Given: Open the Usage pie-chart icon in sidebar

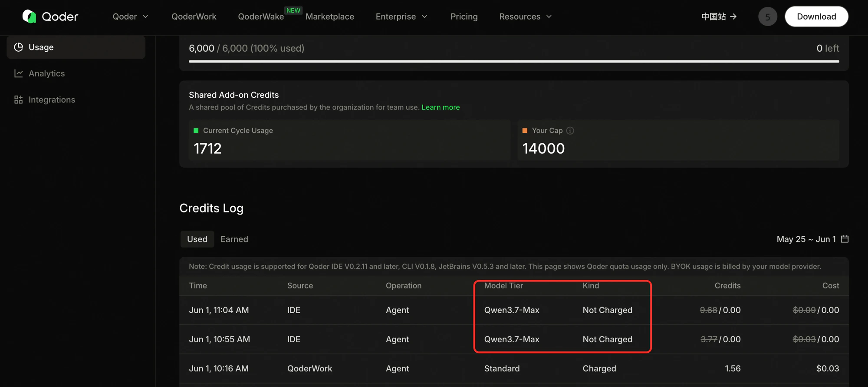Looking at the screenshot, I should click(18, 47).
